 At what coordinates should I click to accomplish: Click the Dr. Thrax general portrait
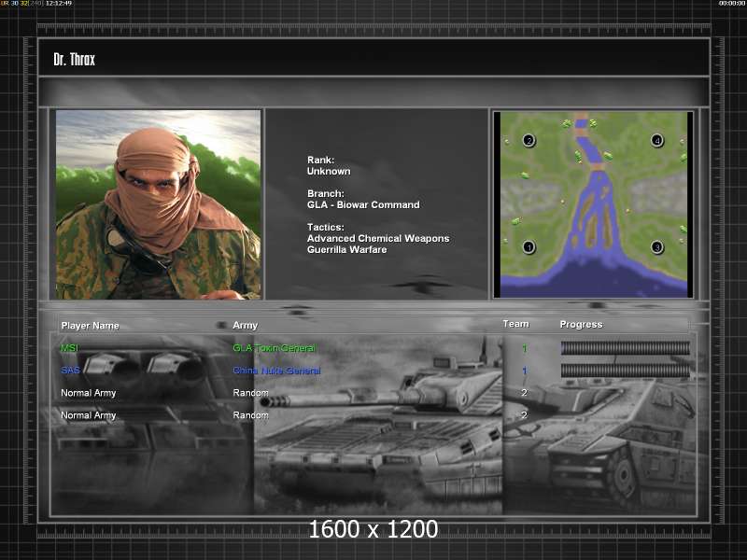[158, 204]
